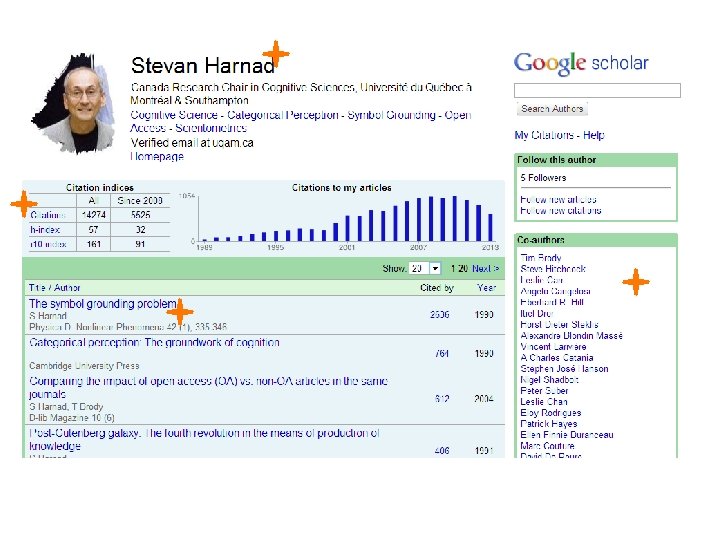Click Stevan Harnad profile photo
The height and width of the screenshot is (540, 720).
point(73,104)
